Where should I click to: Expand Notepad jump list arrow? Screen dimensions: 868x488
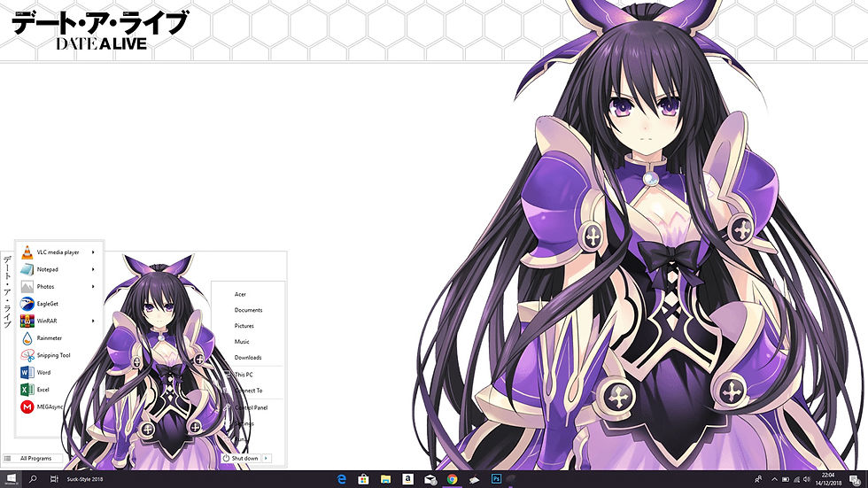tap(93, 269)
